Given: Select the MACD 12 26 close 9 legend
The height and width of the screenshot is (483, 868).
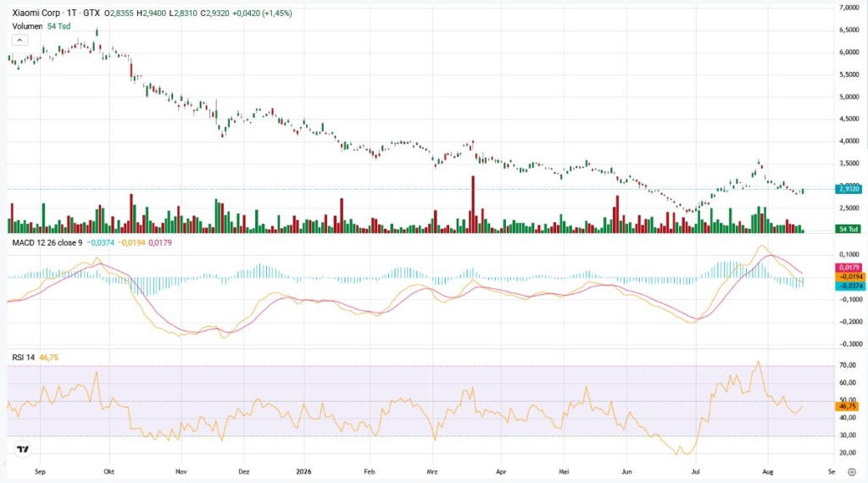Looking at the screenshot, I should click(47, 242).
